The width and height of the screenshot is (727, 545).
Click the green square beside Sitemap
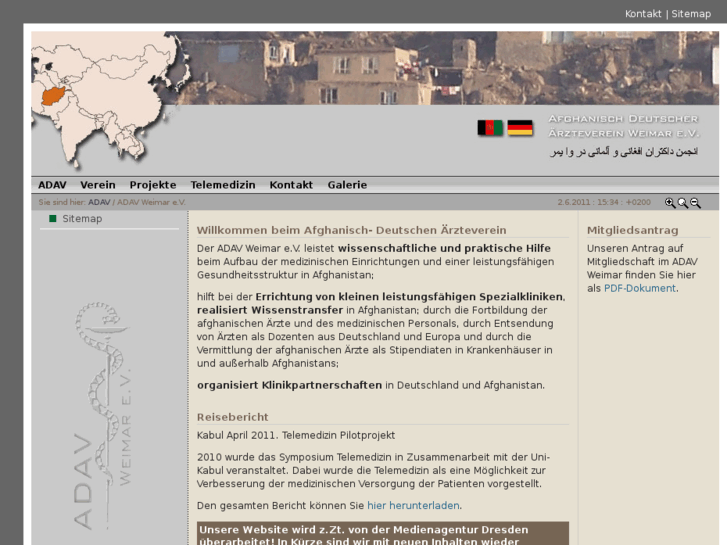[53, 218]
